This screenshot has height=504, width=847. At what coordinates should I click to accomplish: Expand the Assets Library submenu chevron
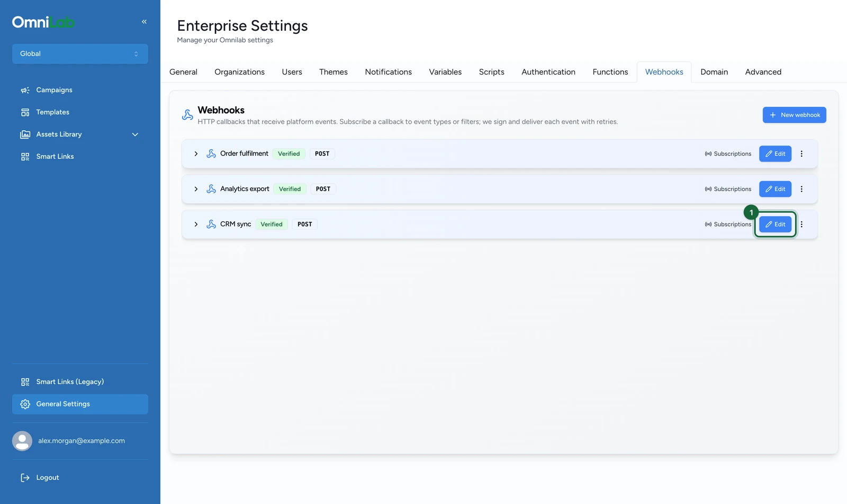pos(135,134)
